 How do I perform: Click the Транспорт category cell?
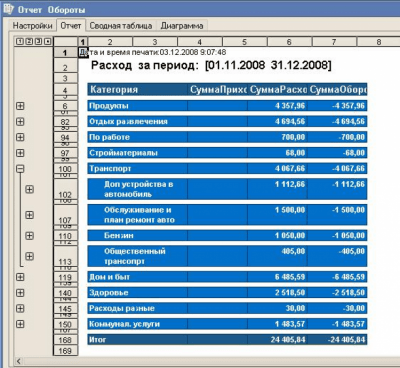click(138, 168)
